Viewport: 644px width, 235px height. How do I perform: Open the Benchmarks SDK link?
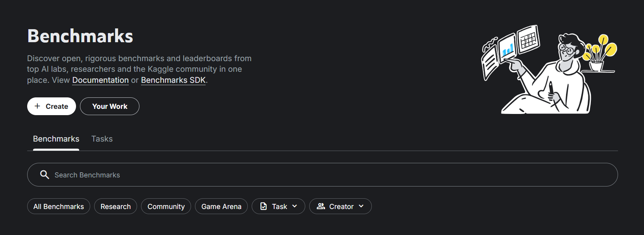click(173, 80)
